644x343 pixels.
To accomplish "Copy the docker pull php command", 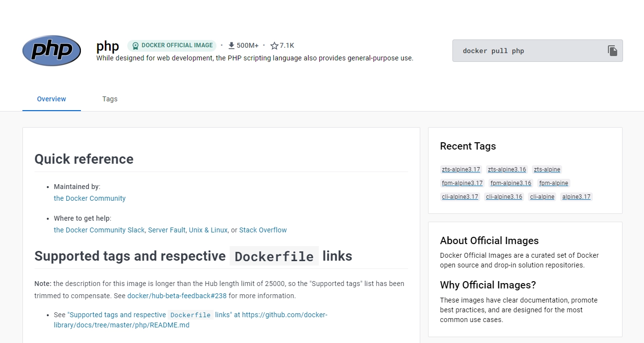I will coord(612,51).
